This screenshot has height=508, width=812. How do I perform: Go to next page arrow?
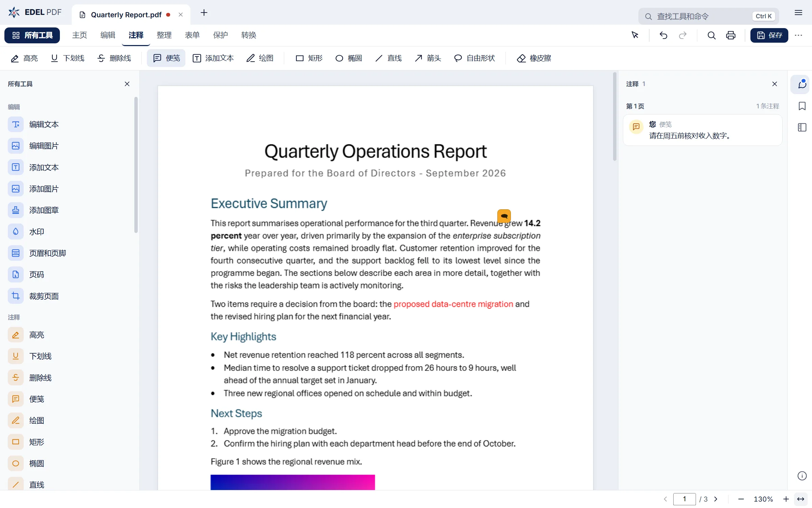[716, 499]
